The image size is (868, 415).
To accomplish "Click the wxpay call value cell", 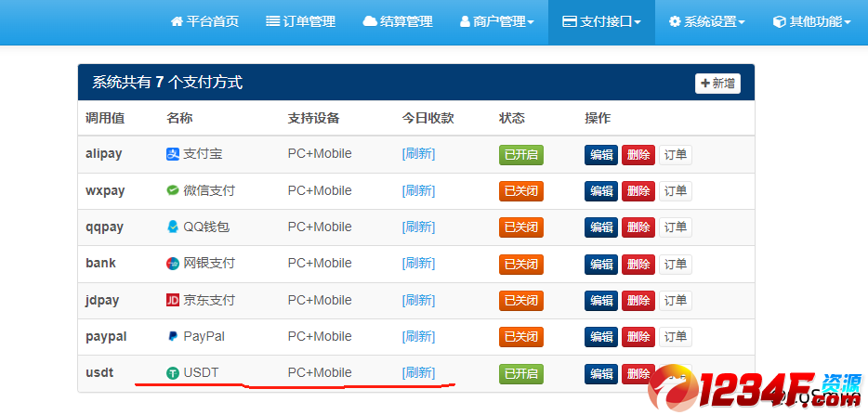I will pos(105,191).
